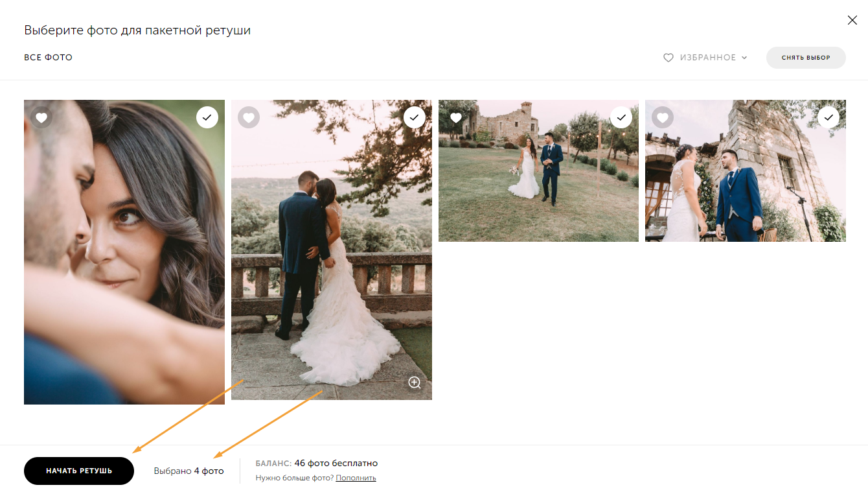This screenshot has width=868, height=494.
Task: Click heart icon beside Избранное filter
Action: pos(668,58)
